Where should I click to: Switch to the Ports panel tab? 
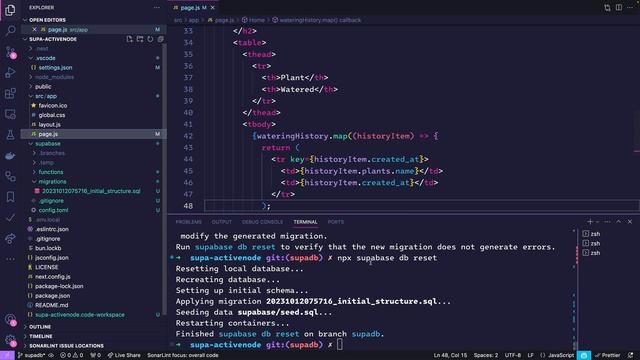(x=336, y=222)
